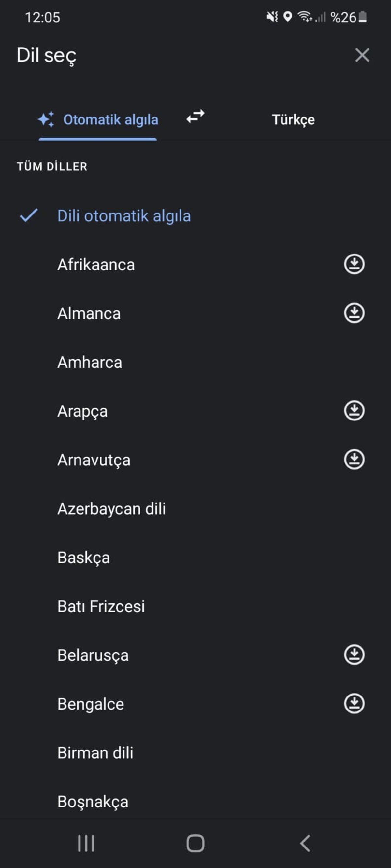The height and width of the screenshot is (868, 391).
Task: Download the Afrikaanca language pack
Action: click(x=354, y=264)
